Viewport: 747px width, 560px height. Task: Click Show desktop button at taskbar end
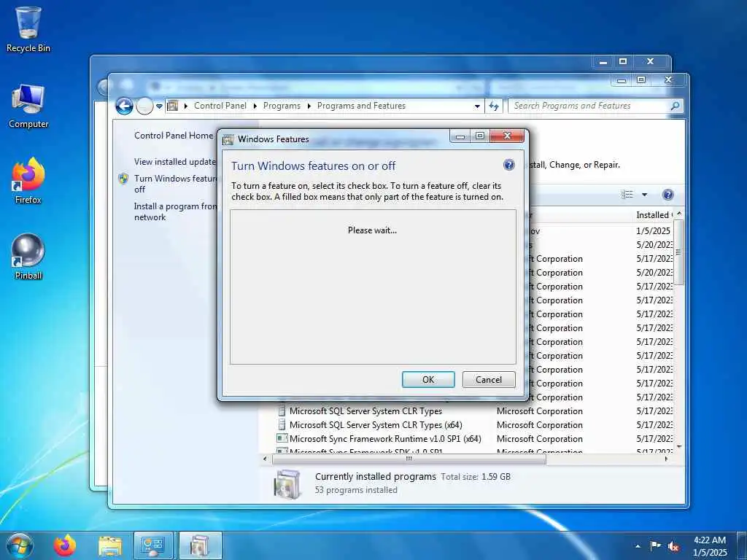click(x=742, y=546)
